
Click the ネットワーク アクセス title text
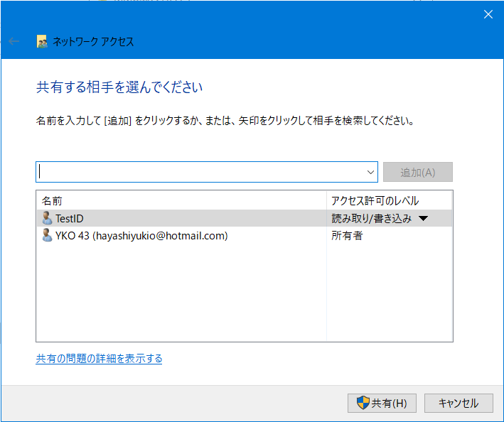click(93, 42)
